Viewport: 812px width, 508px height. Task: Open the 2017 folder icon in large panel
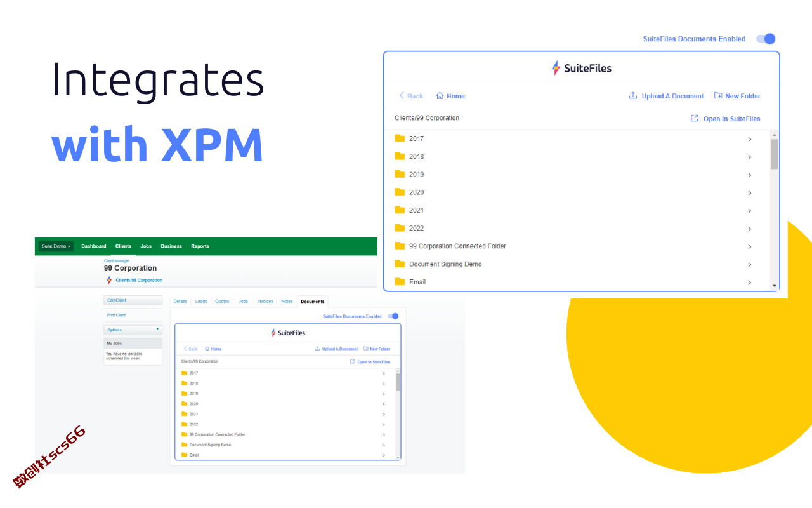click(400, 138)
